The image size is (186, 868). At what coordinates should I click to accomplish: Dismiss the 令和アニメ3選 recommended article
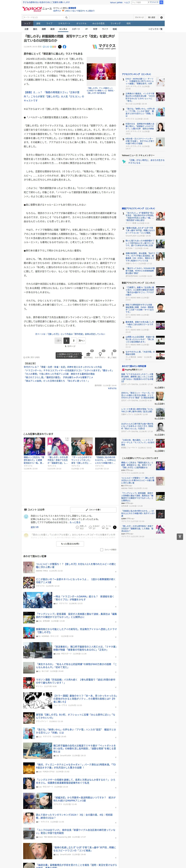pyautogui.click(x=115, y=587)
